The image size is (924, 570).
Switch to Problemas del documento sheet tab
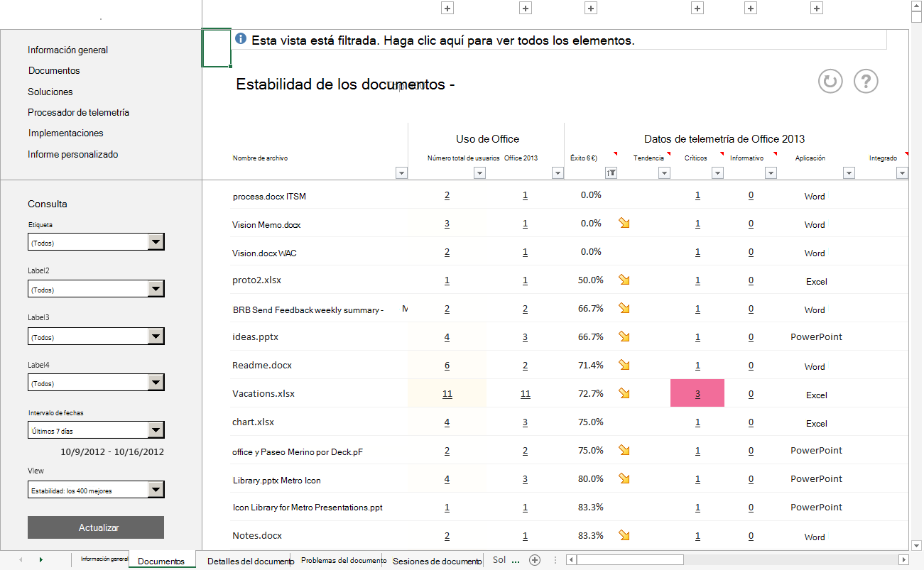point(343,560)
